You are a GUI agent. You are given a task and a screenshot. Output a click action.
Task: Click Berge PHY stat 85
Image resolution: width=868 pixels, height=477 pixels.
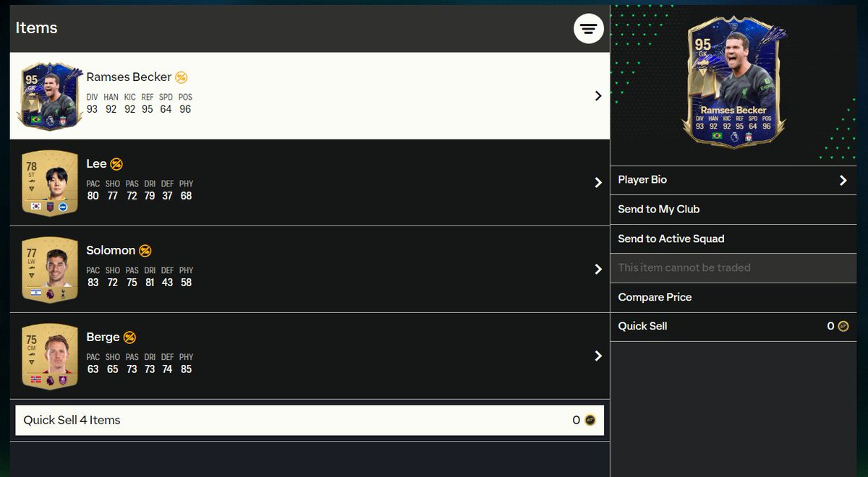[186, 369]
